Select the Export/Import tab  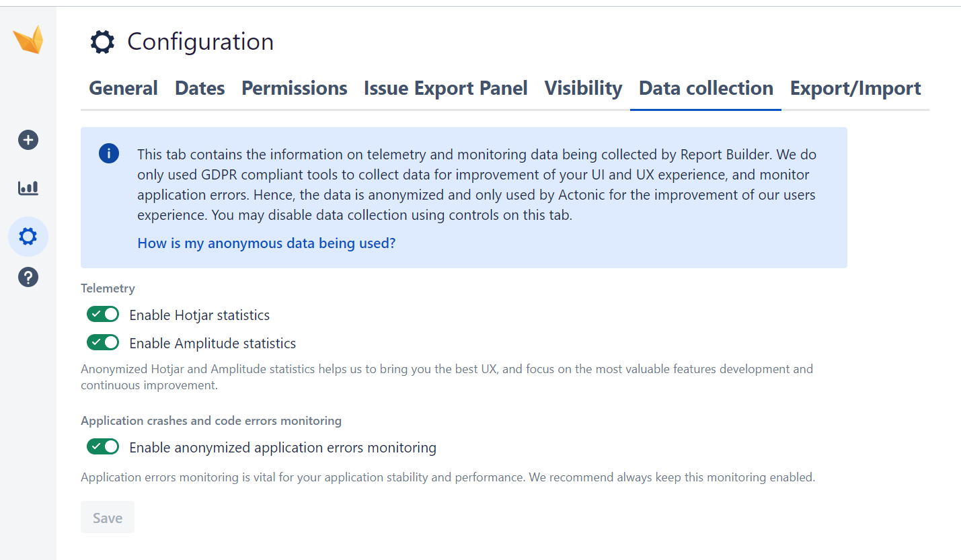[855, 88]
